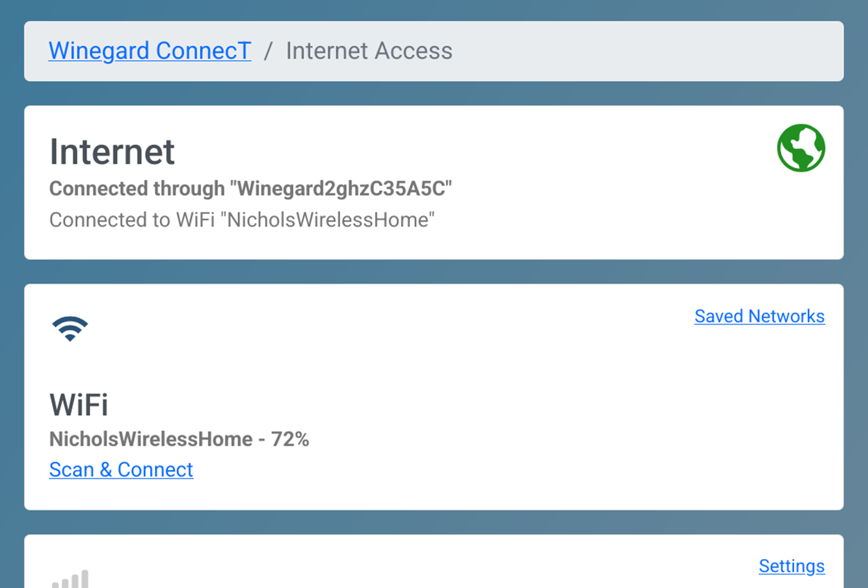Open the Saved Networks link
Viewport: 868px width, 588px height.
pyautogui.click(x=759, y=316)
